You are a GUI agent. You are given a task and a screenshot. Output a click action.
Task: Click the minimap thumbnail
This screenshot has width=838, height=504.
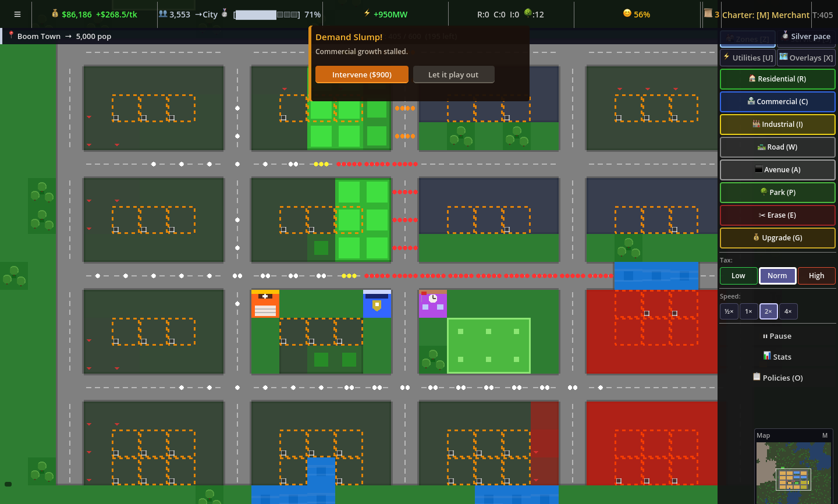(794, 473)
